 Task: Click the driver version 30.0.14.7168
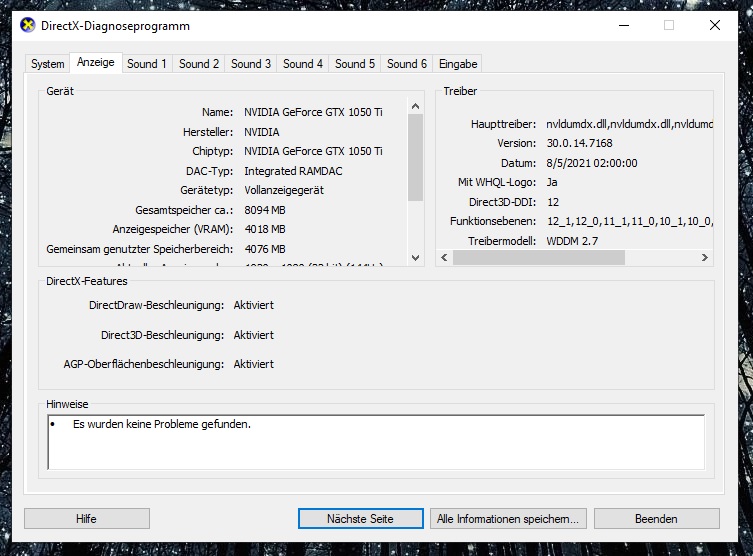click(x=579, y=143)
